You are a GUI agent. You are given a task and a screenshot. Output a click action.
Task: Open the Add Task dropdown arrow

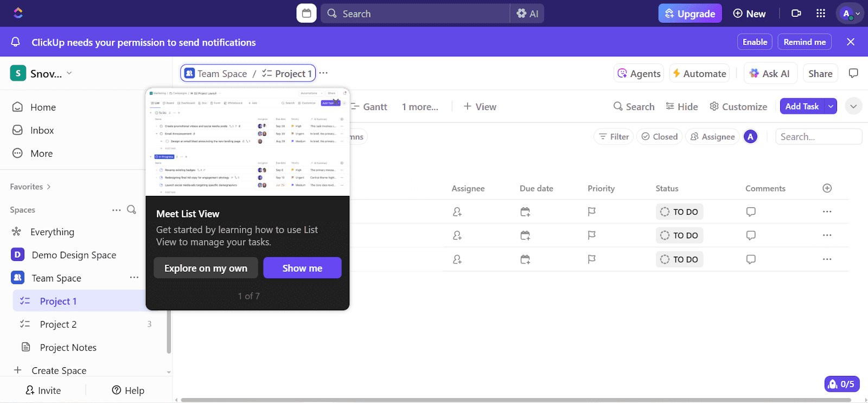pos(831,106)
